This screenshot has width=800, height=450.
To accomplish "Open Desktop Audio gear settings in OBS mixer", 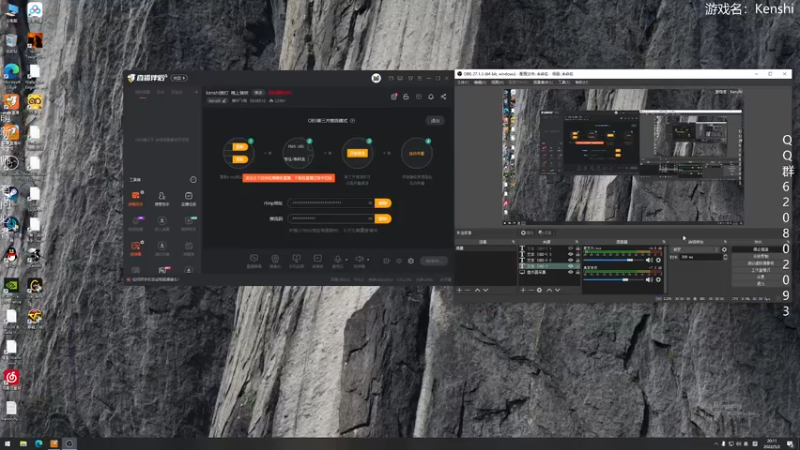I will [658, 280].
